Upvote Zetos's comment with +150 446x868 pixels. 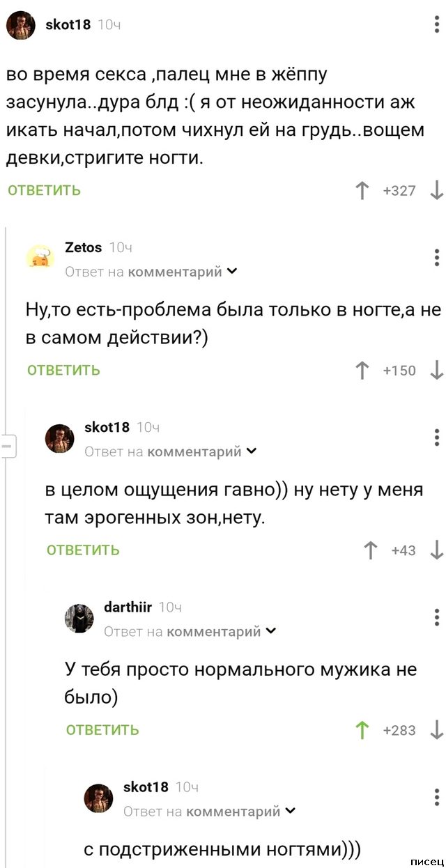tap(362, 370)
